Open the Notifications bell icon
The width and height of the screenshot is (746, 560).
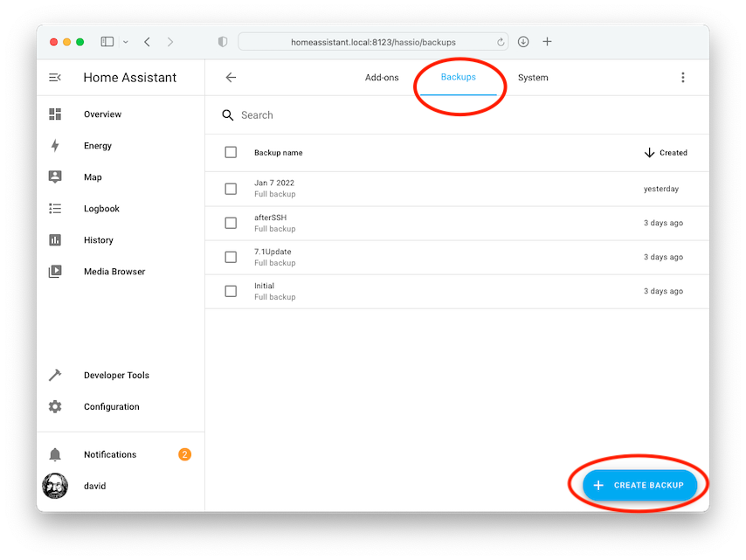click(x=55, y=454)
